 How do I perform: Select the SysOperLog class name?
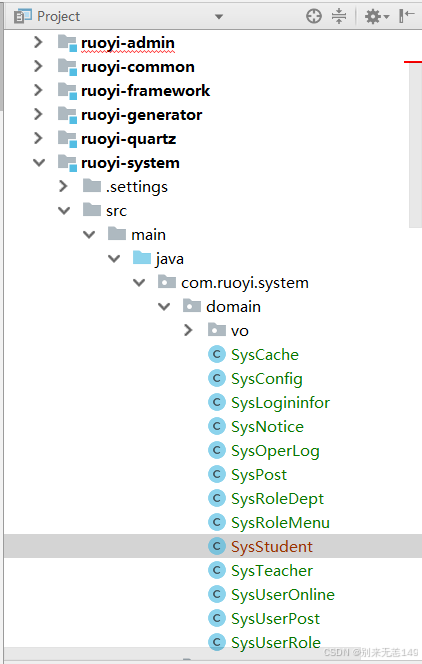(275, 451)
